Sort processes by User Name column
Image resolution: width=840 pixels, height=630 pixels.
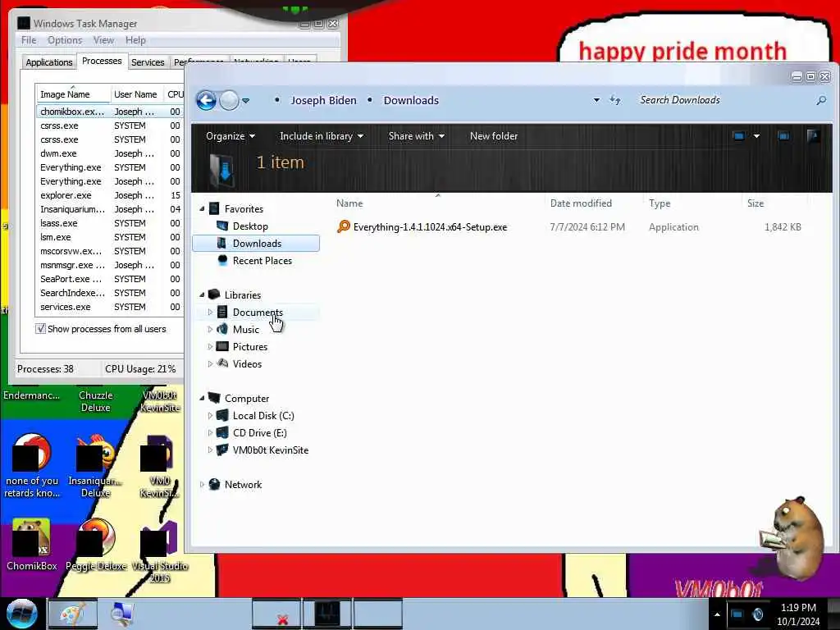pos(135,94)
